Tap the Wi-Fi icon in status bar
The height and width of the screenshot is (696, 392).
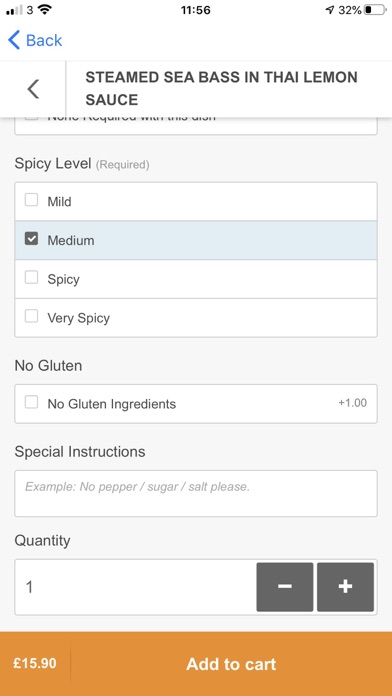[x=44, y=9]
